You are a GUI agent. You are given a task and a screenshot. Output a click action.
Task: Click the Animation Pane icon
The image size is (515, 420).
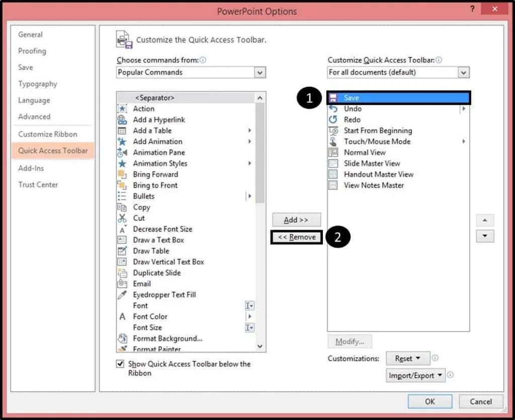tap(122, 152)
